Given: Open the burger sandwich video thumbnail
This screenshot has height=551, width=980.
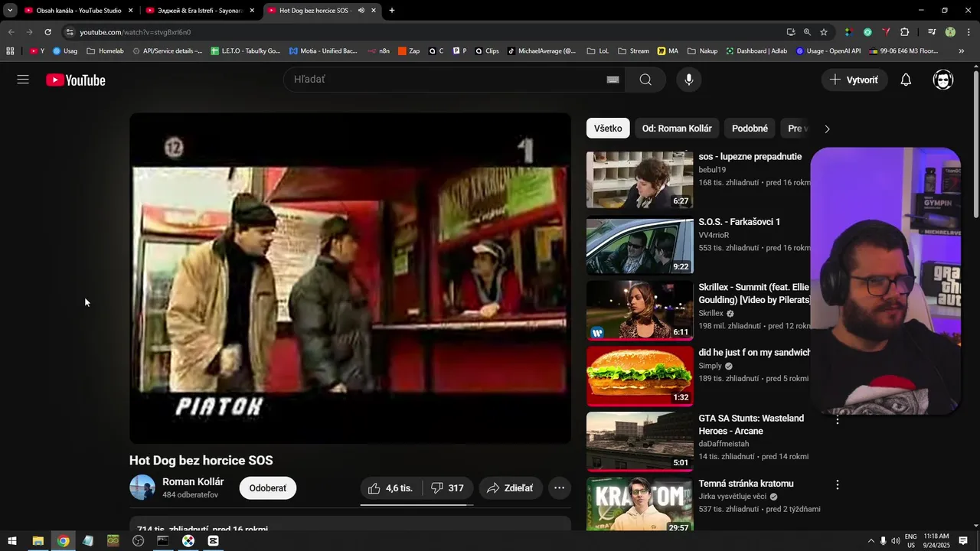Looking at the screenshot, I should (639, 376).
